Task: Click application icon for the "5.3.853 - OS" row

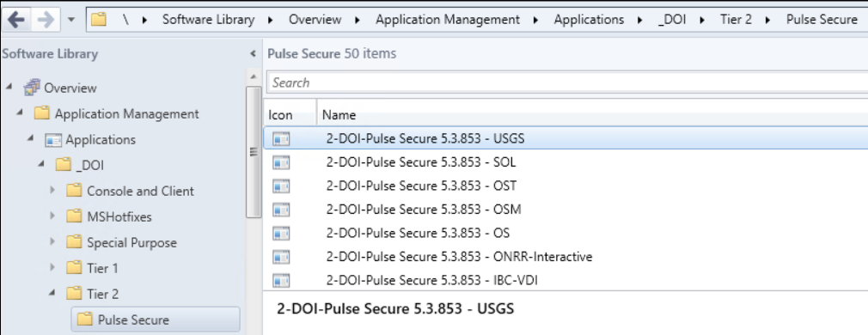Action: (x=281, y=234)
